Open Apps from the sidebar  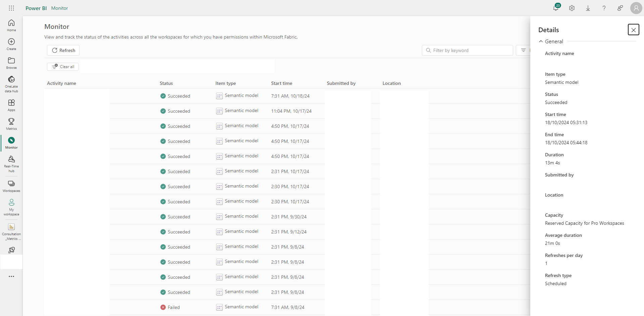click(11, 105)
